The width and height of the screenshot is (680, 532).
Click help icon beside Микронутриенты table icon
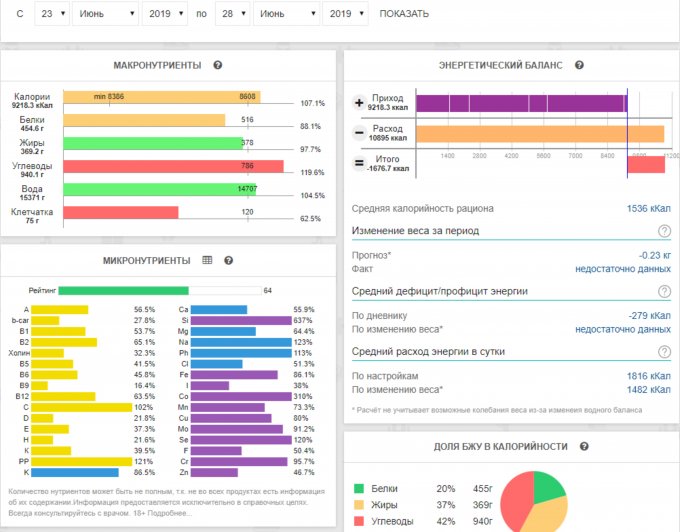pyautogui.click(x=228, y=260)
